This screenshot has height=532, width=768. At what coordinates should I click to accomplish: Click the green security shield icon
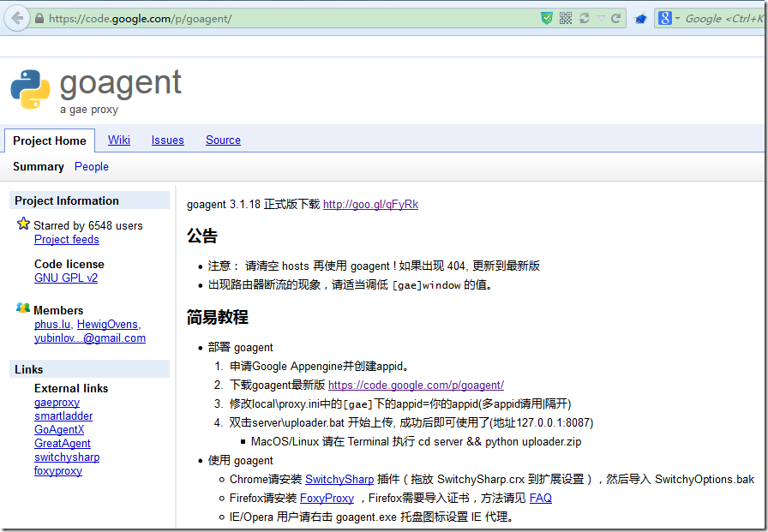click(x=546, y=17)
